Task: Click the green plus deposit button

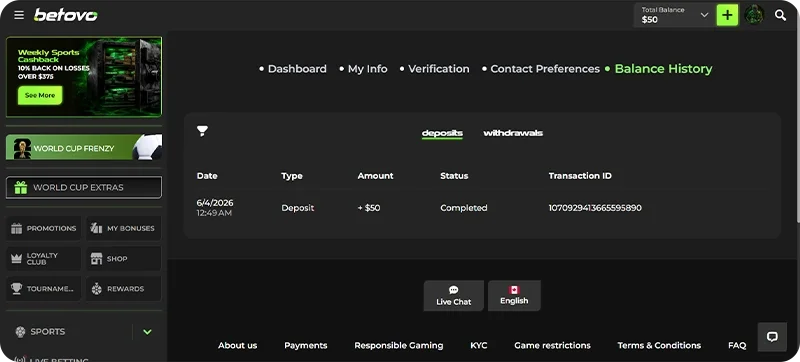Action: coord(727,15)
